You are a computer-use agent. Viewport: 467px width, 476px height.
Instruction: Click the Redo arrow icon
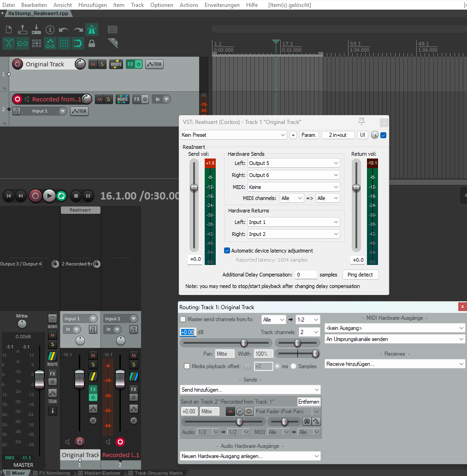point(78,30)
